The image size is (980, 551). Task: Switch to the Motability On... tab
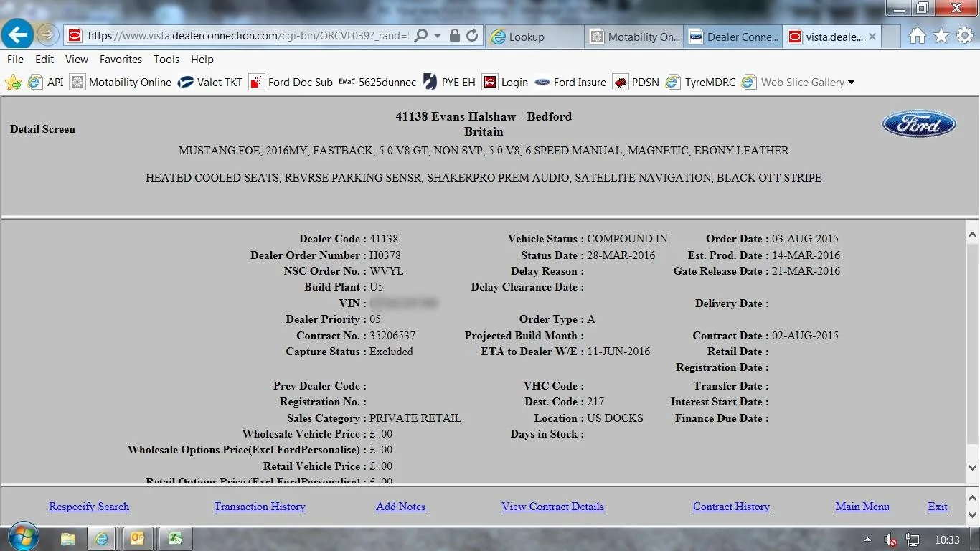634,37
